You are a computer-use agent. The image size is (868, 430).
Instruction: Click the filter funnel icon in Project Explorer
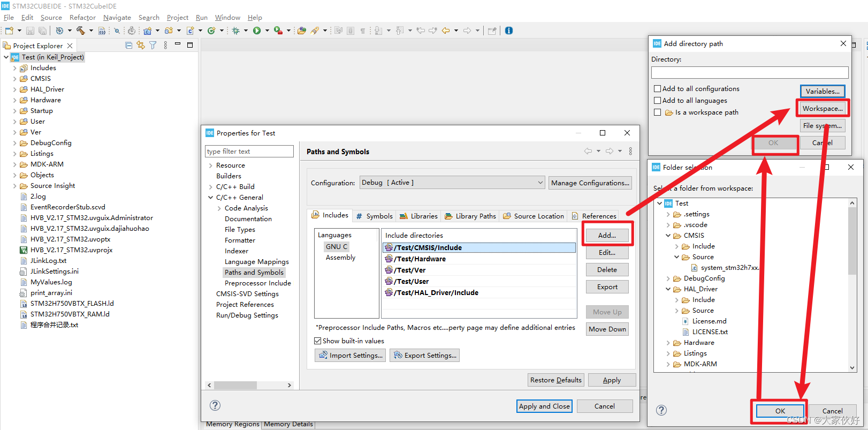coord(153,46)
